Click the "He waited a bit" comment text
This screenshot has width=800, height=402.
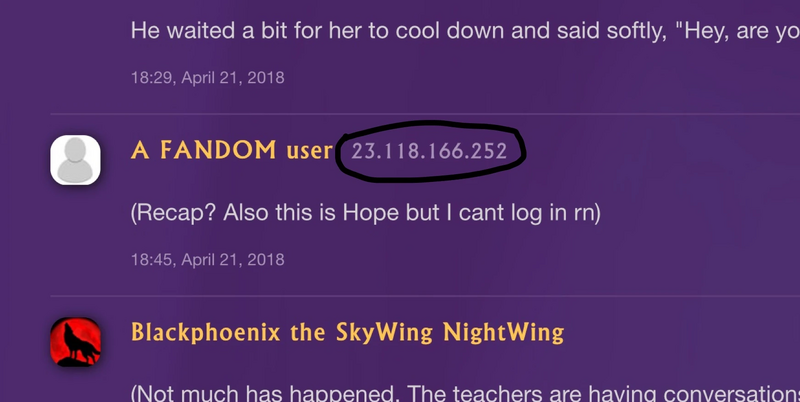(465, 31)
